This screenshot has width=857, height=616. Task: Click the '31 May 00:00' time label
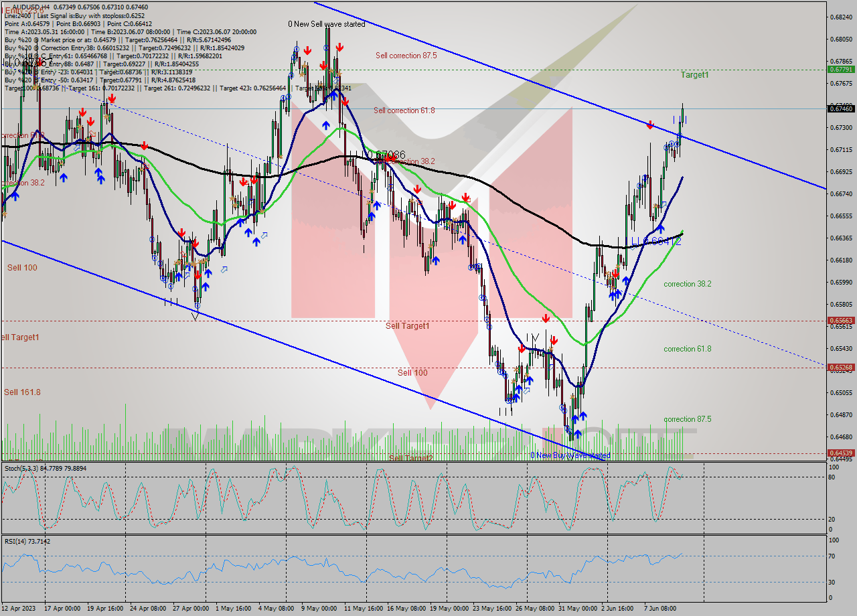click(578, 608)
